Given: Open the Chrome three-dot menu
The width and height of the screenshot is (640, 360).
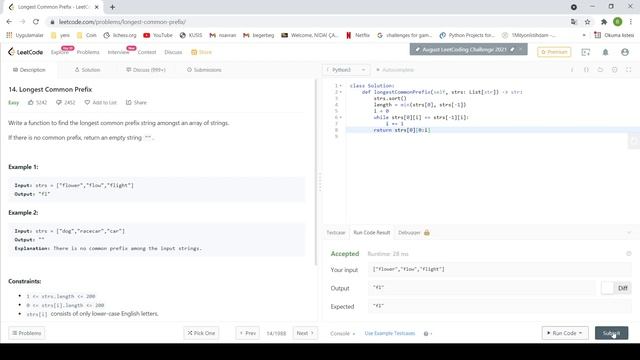Looking at the screenshot, I should (631, 22).
